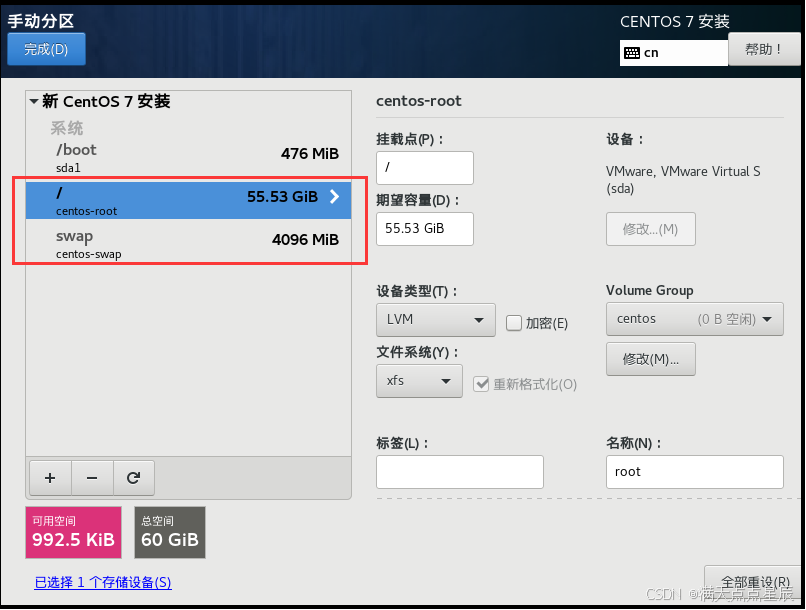806x610 pixels.
Task: Click the centos-root heading text
Action: click(418, 101)
